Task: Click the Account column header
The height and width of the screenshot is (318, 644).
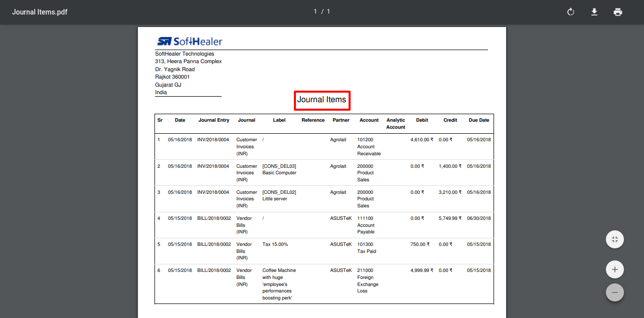Action: 369,120
